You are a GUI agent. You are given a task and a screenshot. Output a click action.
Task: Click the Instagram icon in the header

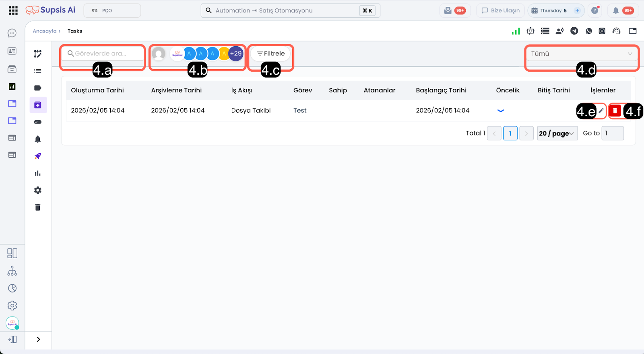coord(602,31)
